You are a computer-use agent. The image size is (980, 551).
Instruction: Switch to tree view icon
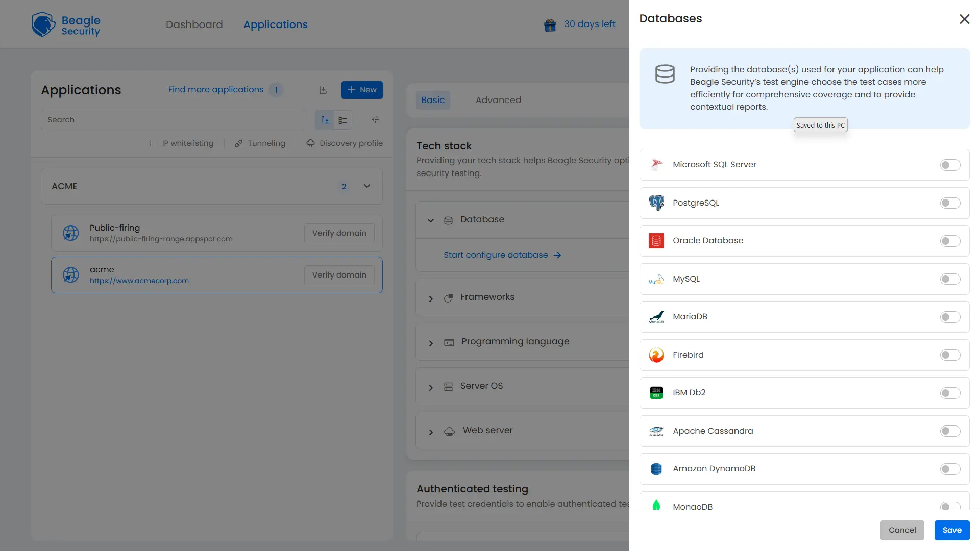(325, 120)
